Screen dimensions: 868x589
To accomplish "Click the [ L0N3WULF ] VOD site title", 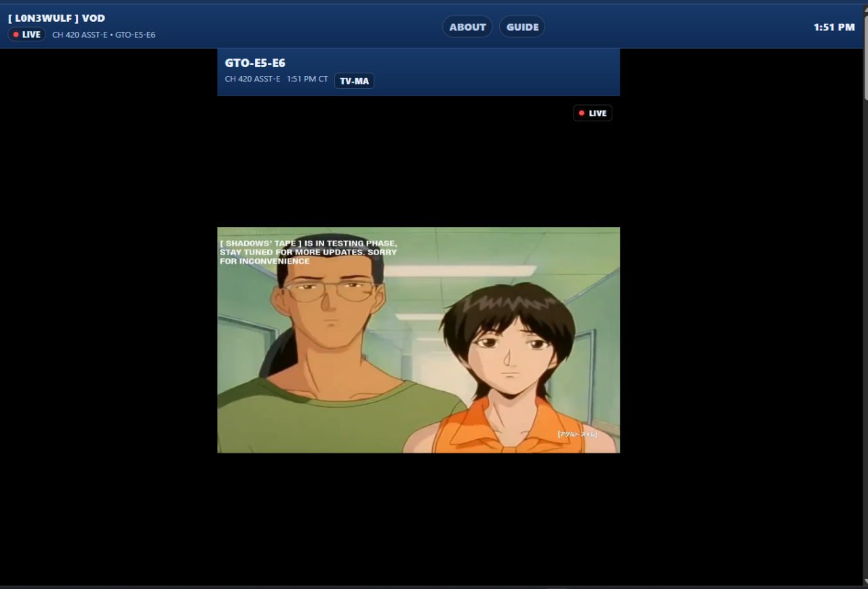I will (56, 18).
